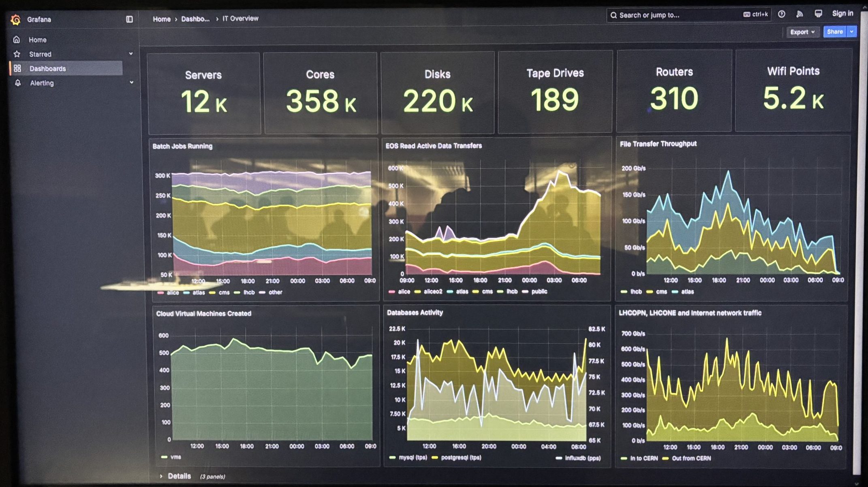This screenshot has height=487, width=868.
Task: Click the Grafana logo icon
Action: pyautogui.click(x=16, y=19)
